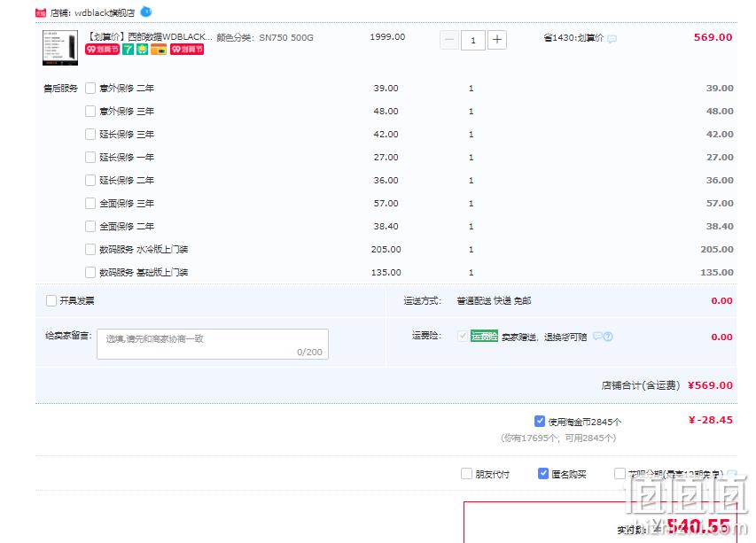Click the 颜色分类: SN750 500G text
This screenshot has width=756, height=543.
(265, 37)
